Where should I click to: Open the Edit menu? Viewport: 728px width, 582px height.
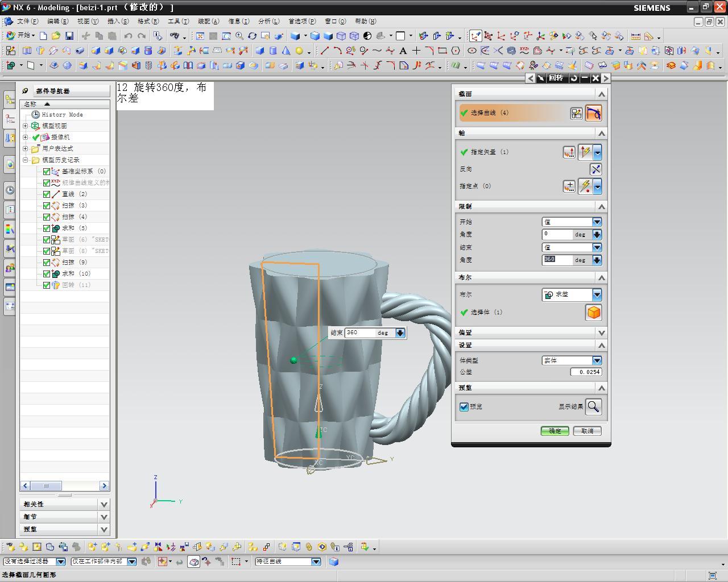point(57,21)
